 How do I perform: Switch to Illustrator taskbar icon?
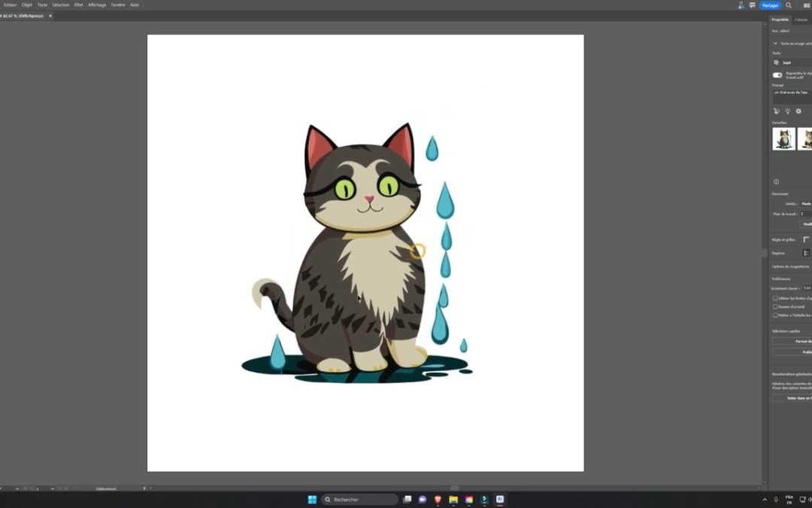click(500, 500)
